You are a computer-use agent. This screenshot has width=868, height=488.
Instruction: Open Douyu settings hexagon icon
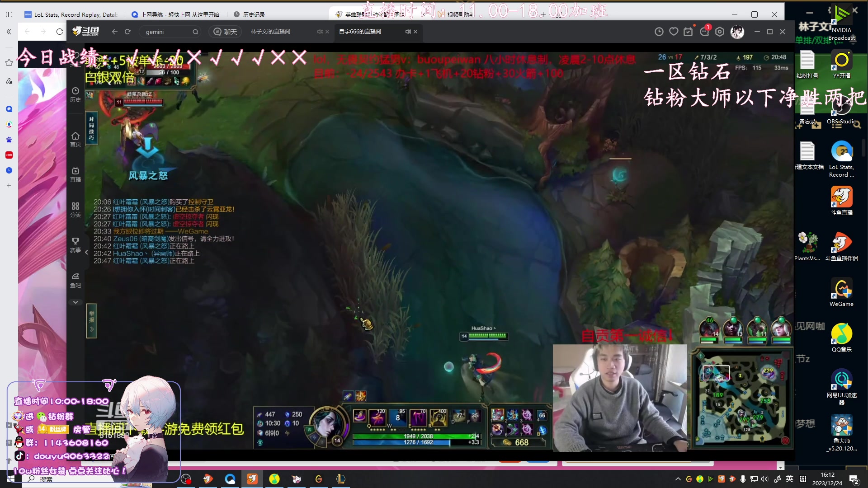point(720,32)
